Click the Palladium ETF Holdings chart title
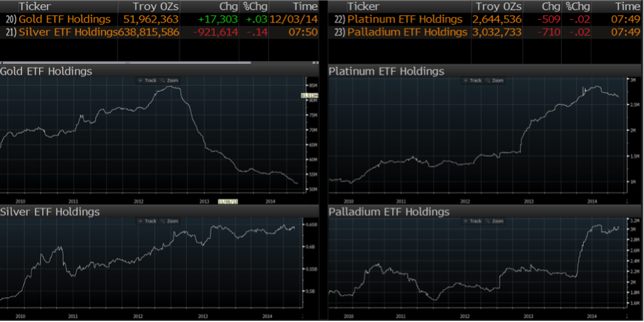 pos(389,212)
